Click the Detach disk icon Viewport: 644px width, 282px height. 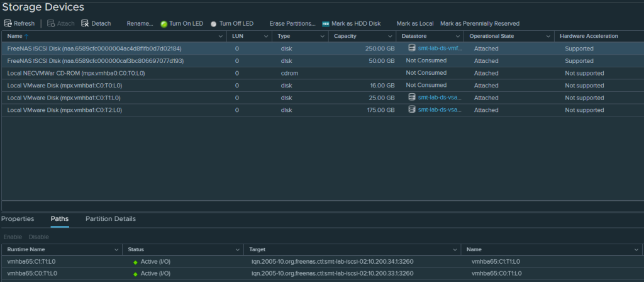pos(85,23)
